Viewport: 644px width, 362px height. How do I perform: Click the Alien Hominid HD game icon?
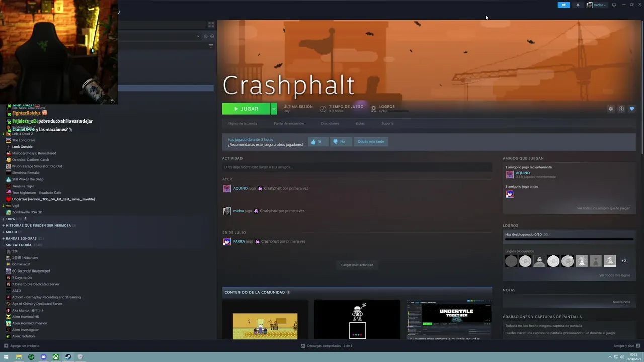pyautogui.click(x=8, y=317)
